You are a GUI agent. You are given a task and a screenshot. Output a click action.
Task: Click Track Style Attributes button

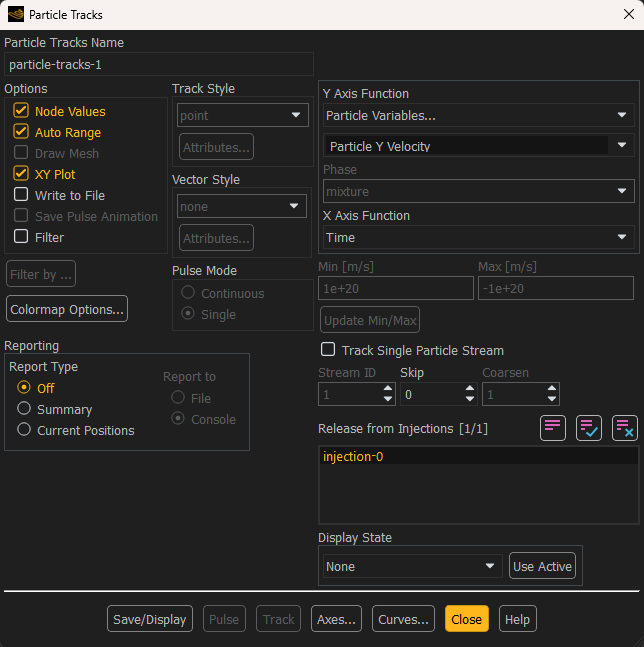point(216,147)
